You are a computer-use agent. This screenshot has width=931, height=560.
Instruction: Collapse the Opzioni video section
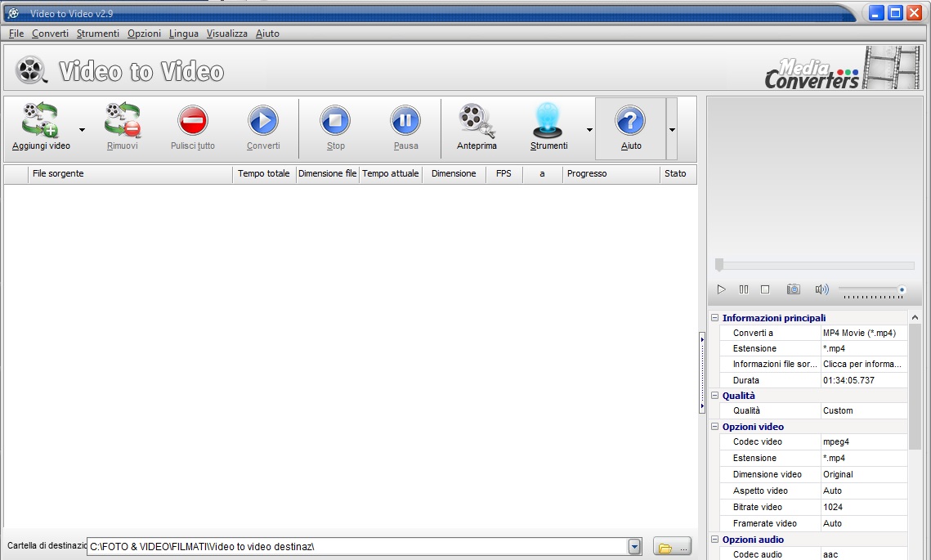pos(715,427)
